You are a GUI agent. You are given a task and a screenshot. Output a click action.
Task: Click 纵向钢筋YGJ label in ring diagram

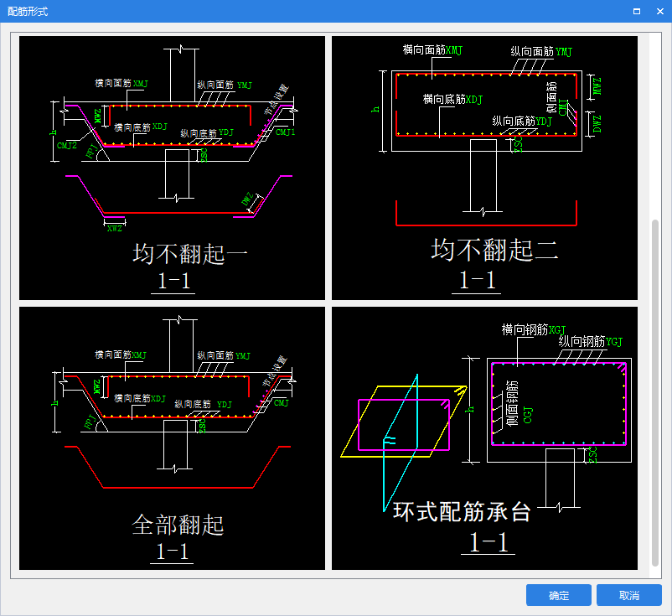click(590, 342)
